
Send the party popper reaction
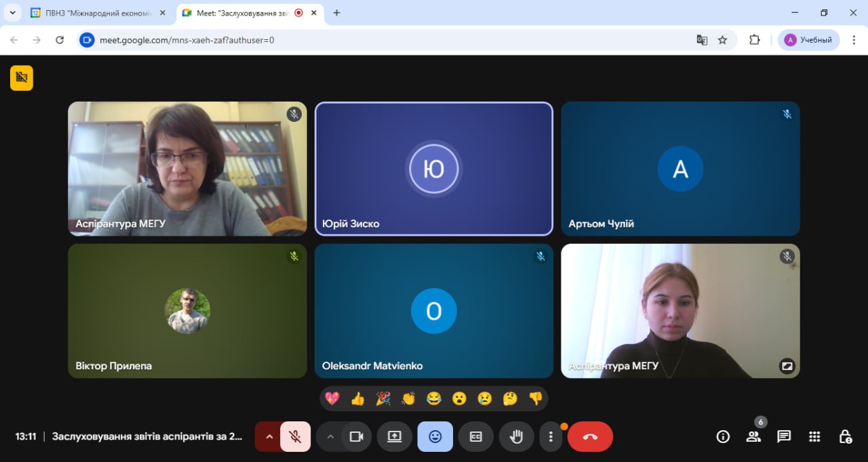pyautogui.click(x=383, y=398)
